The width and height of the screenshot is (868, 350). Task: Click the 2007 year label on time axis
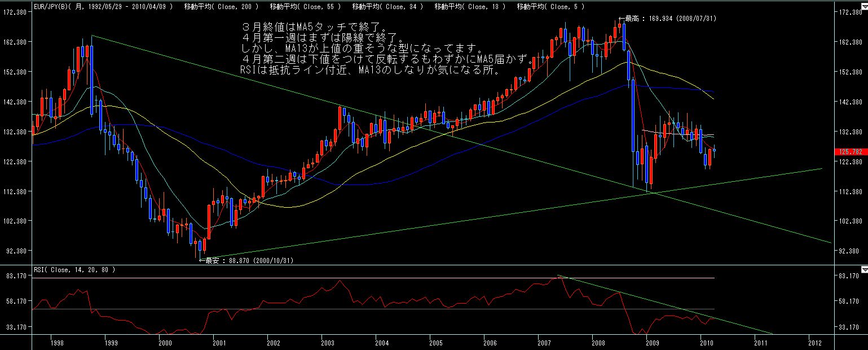[544, 342]
